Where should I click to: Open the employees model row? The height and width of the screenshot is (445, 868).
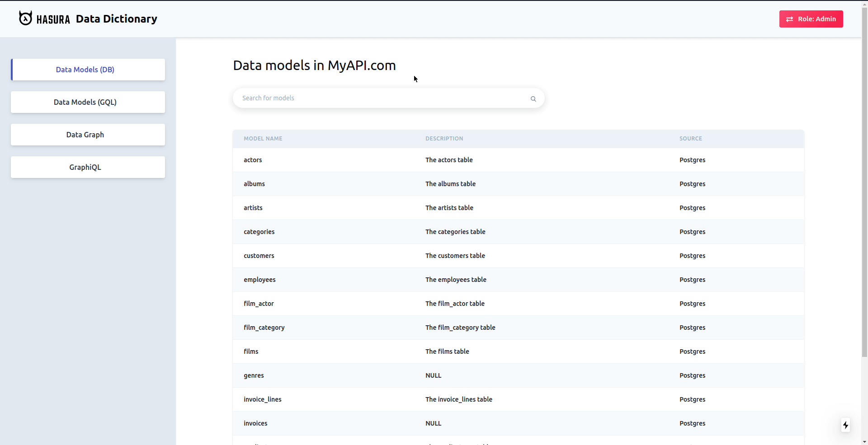518,280
